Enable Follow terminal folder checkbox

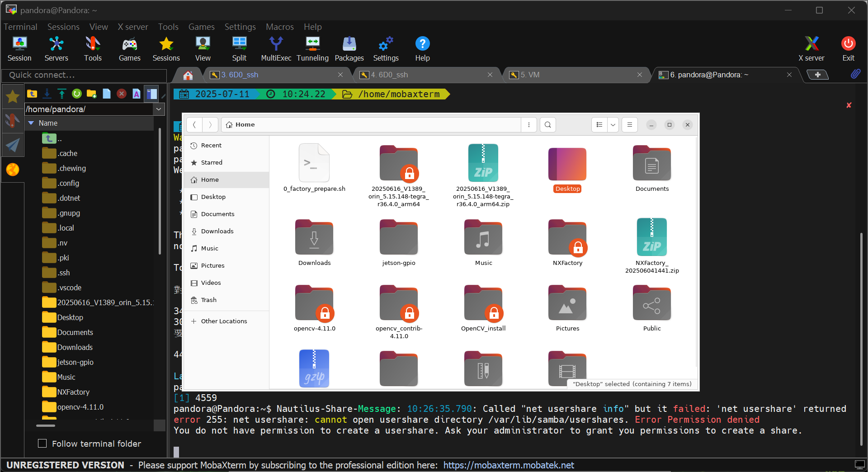coord(42,444)
